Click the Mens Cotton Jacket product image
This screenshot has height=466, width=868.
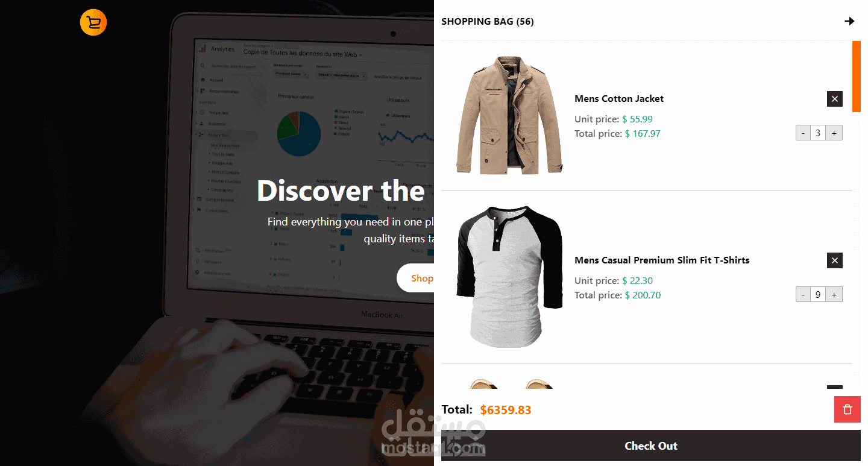509,115
